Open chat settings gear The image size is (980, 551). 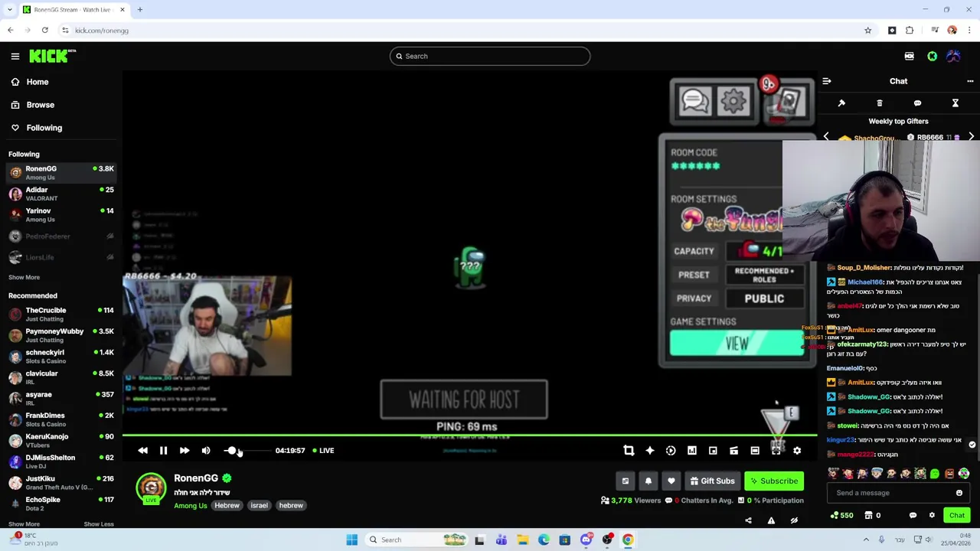(932, 516)
